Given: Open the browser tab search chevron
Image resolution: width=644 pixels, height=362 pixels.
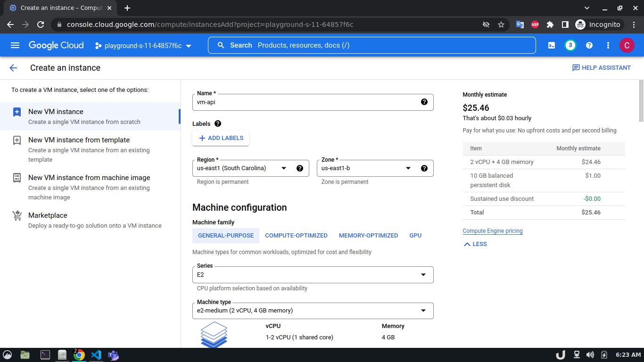Looking at the screenshot, I should click(587, 8).
